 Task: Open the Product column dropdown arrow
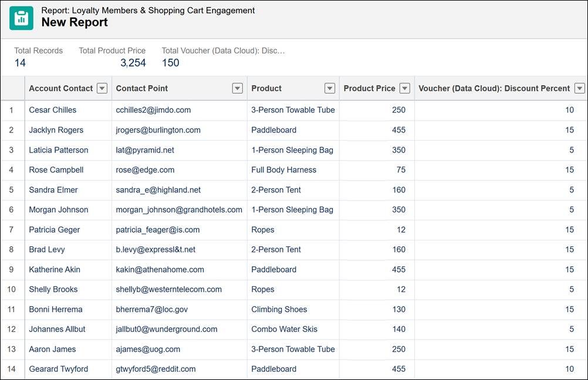pyautogui.click(x=330, y=89)
